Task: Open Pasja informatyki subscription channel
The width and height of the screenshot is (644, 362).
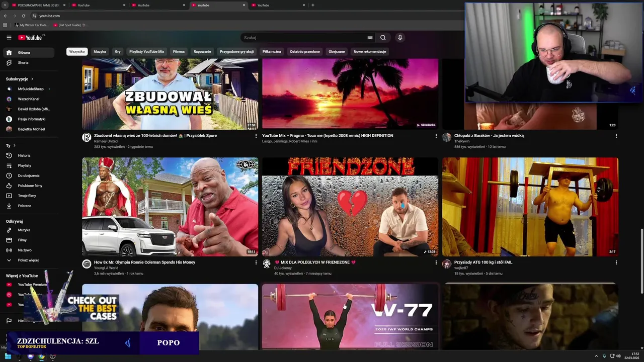Action: pyautogui.click(x=30, y=119)
